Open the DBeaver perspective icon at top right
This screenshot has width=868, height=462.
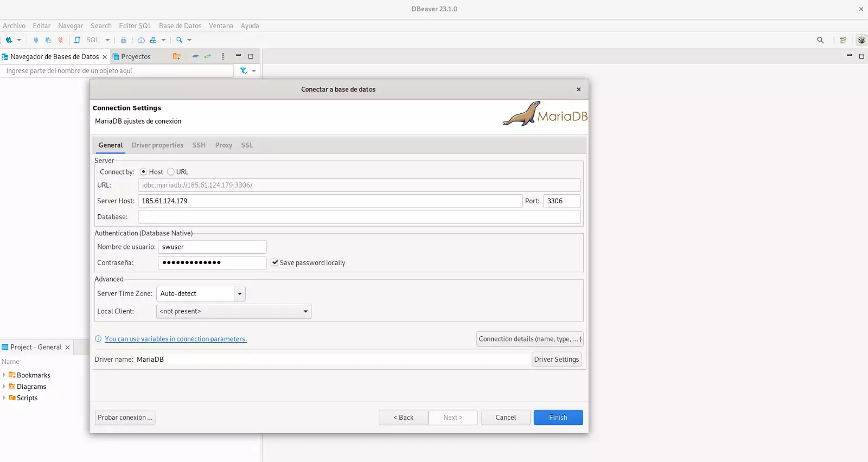(x=861, y=40)
